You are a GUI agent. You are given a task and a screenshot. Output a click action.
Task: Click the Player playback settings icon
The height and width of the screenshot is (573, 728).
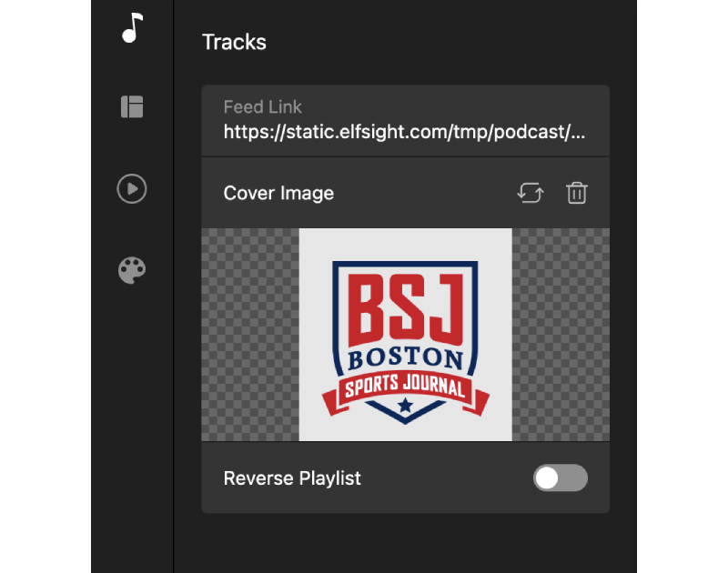click(131, 189)
